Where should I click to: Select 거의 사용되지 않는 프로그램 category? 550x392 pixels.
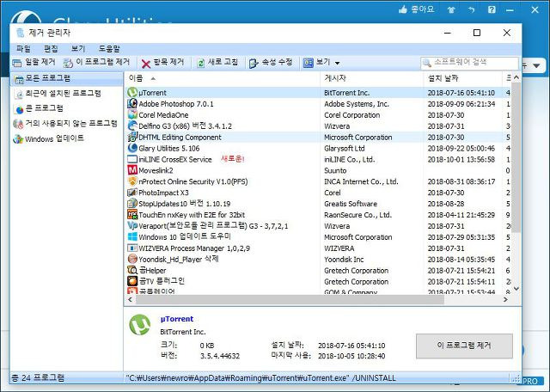click(71, 124)
